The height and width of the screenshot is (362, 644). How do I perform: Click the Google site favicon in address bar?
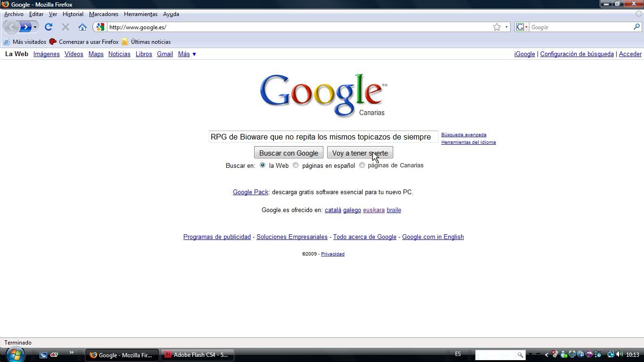100,27
